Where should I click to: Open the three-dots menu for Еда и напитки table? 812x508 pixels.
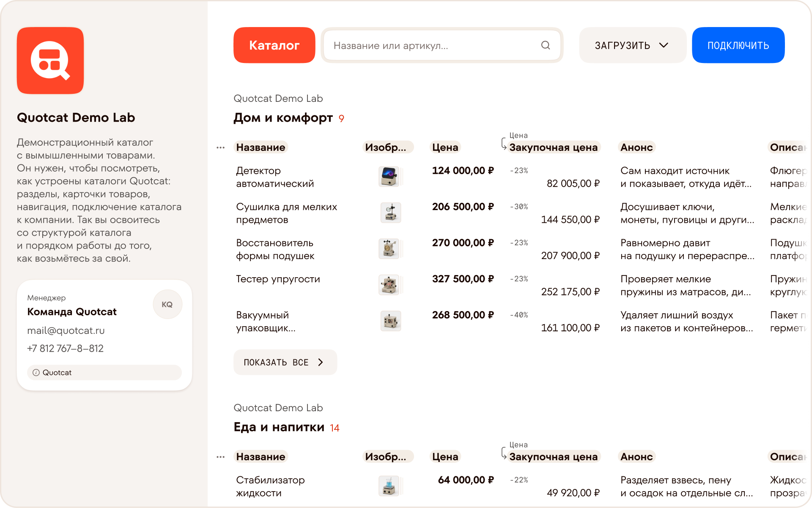click(x=220, y=457)
